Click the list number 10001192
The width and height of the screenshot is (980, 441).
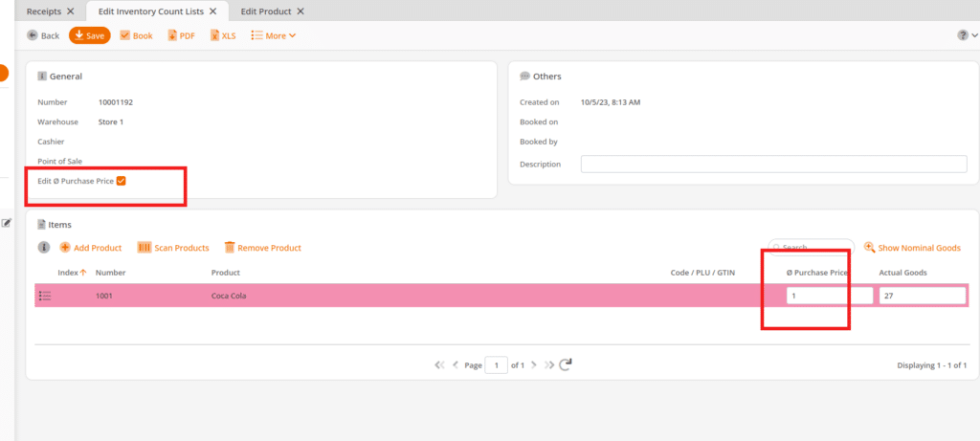[x=116, y=101]
